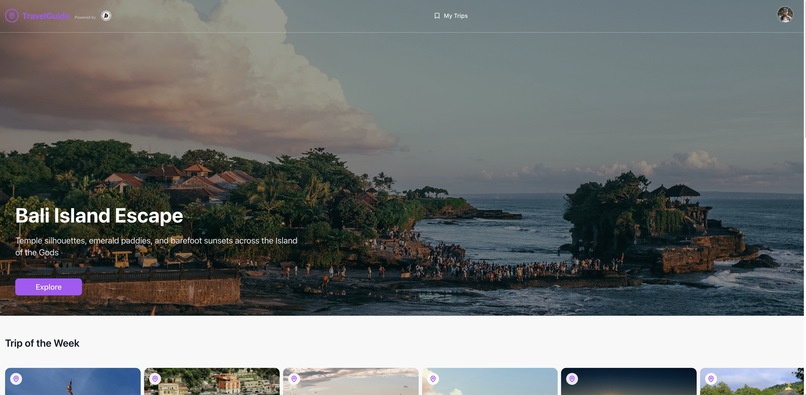Click pin badge on the deep blue sky card

[16, 379]
